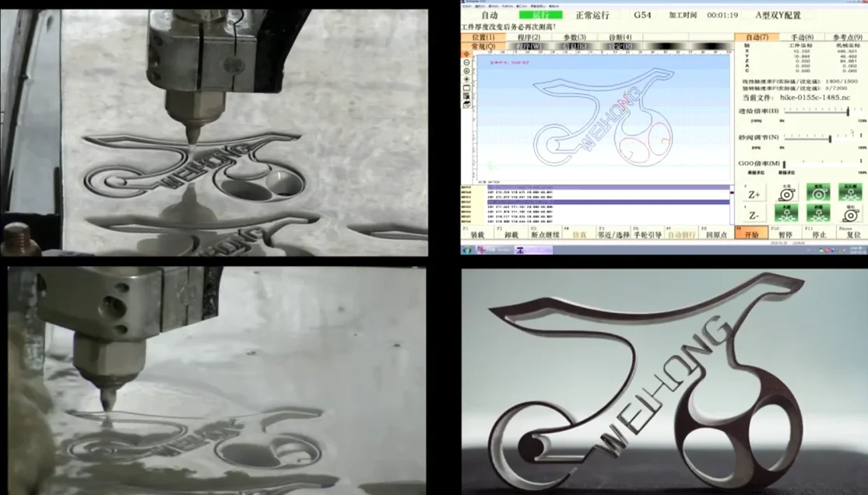Click the F2 卸载 unload button

[511, 233]
